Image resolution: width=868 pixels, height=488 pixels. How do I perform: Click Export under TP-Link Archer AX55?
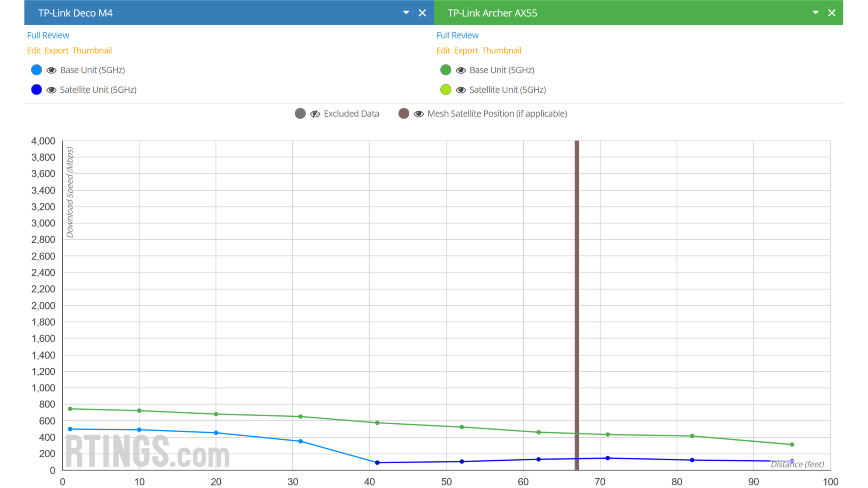click(466, 51)
